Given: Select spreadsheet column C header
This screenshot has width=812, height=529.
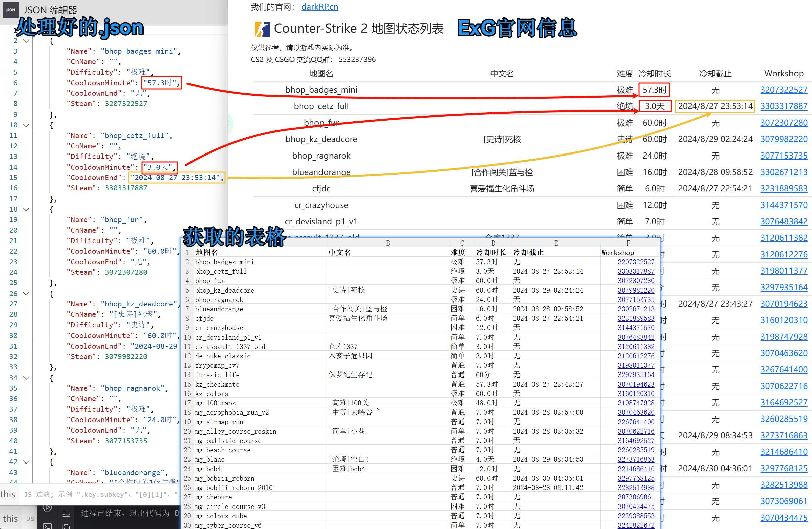Looking at the screenshot, I should click(x=462, y=243).
